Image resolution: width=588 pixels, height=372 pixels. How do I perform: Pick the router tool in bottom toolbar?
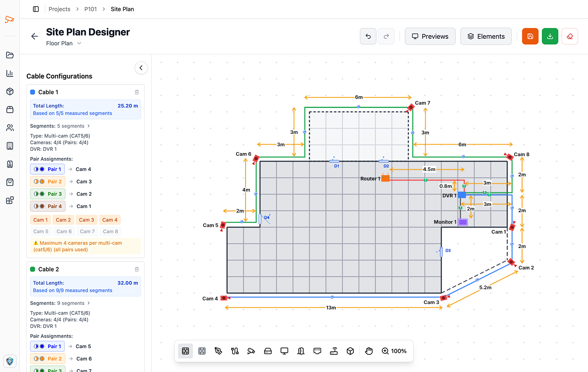334,351
